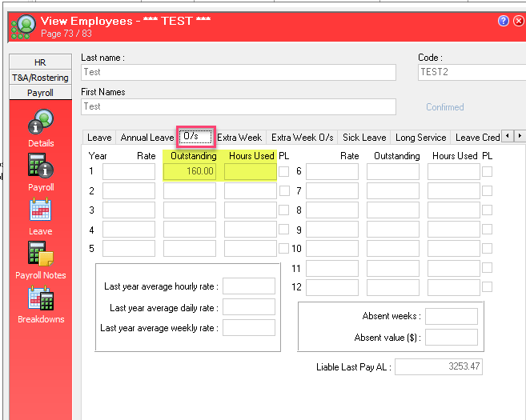The height and width of the screenshot is (420, 526).
Task: Open the Leave calendar icon
Action: pyautogui.click(x=40, y=210)
